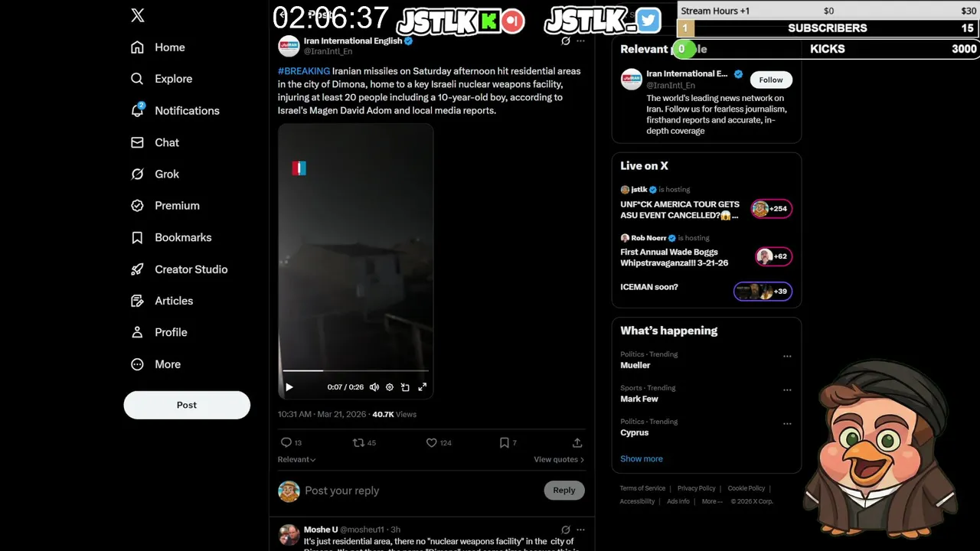This screenshot has width=980, height=551.
Task: Open the video settings gear
Action: click(x=390, y=387)
